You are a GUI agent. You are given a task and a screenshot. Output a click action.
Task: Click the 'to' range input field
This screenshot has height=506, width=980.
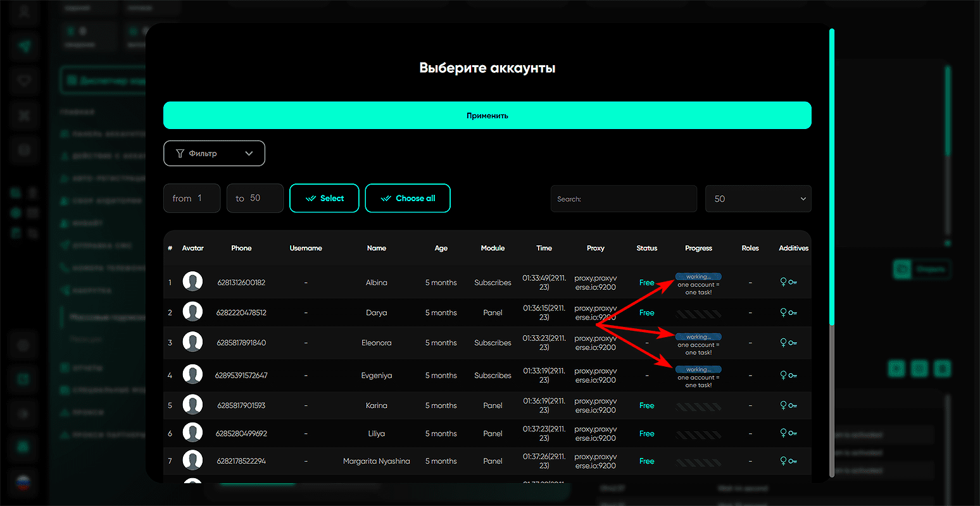(x=255, y=198)
